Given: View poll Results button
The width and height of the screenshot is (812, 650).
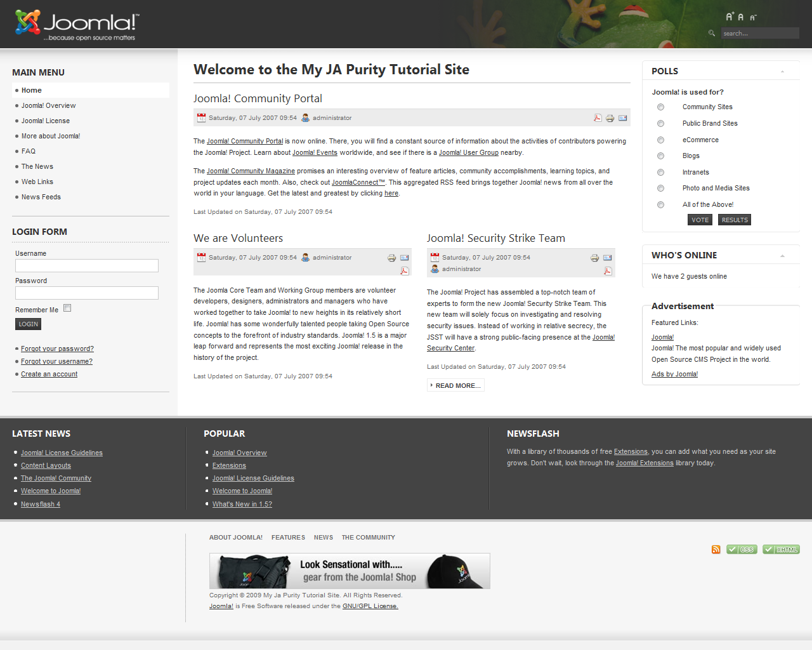Looking at the screenshot, I should (x=735, y=220).
